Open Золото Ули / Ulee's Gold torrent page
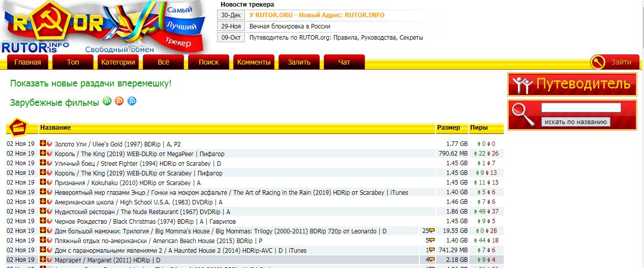 tap(117, 144)
